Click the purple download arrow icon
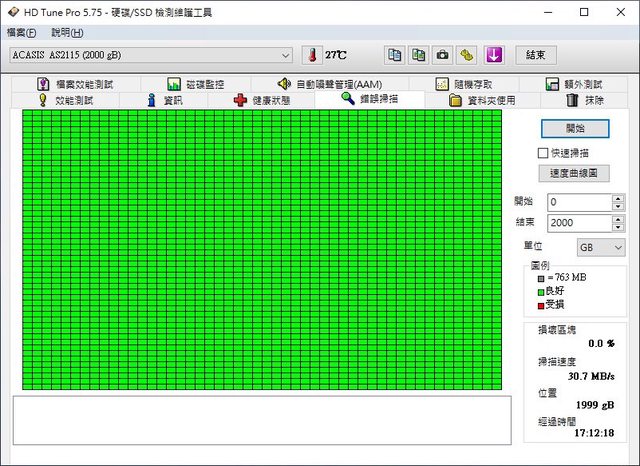This screenshot has height=466, width=640. tap(494, 55)
